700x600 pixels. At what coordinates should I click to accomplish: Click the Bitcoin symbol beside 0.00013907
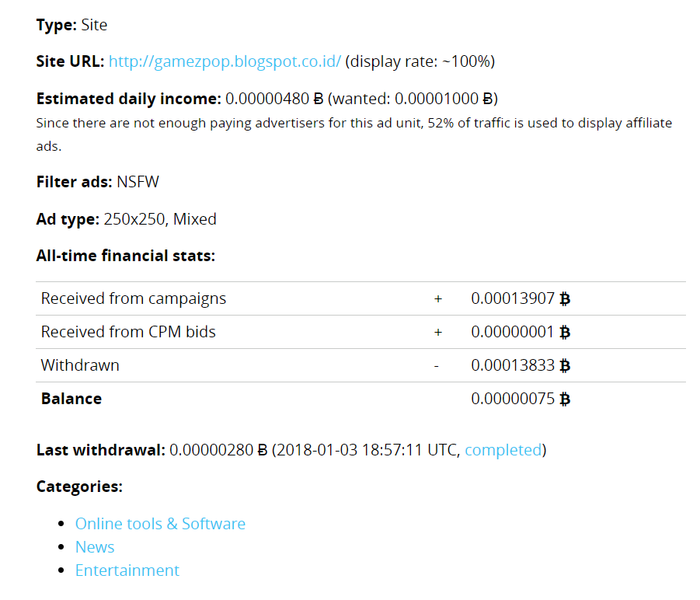[565, 298]
